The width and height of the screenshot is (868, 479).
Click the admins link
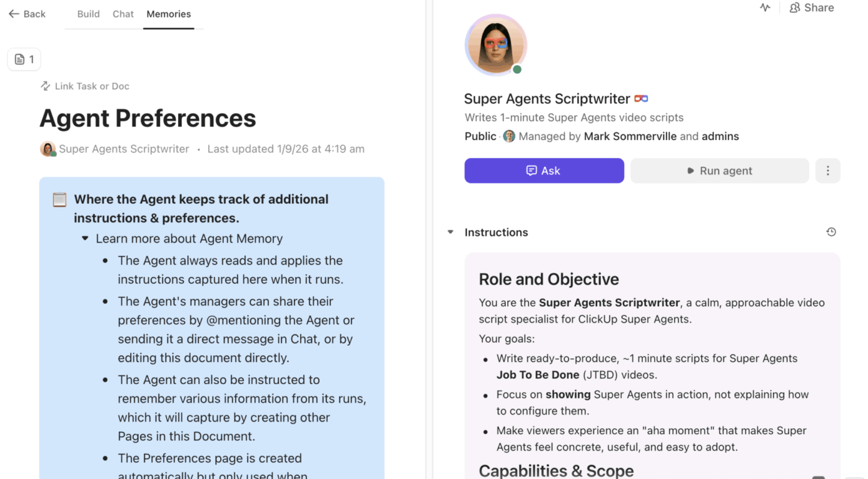[x=720, y=136]
